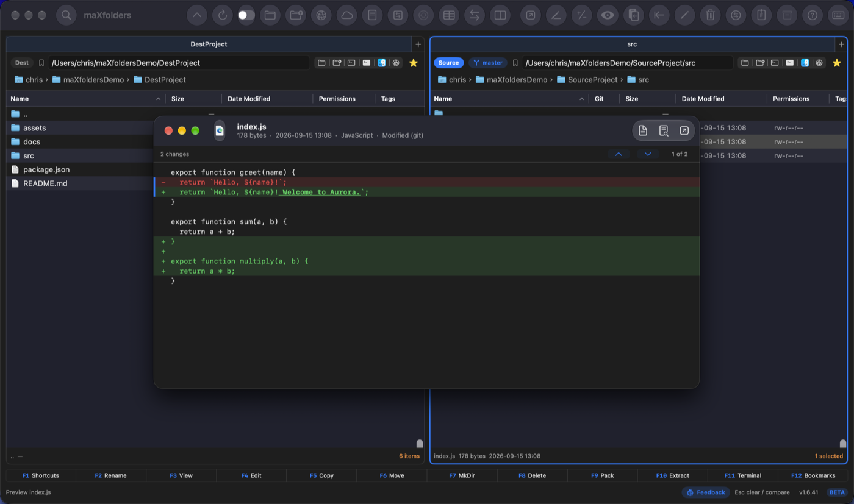Open externally with arrow-square toolbar icon
Viewport: 854px width, 504px height.
point(531,15)
